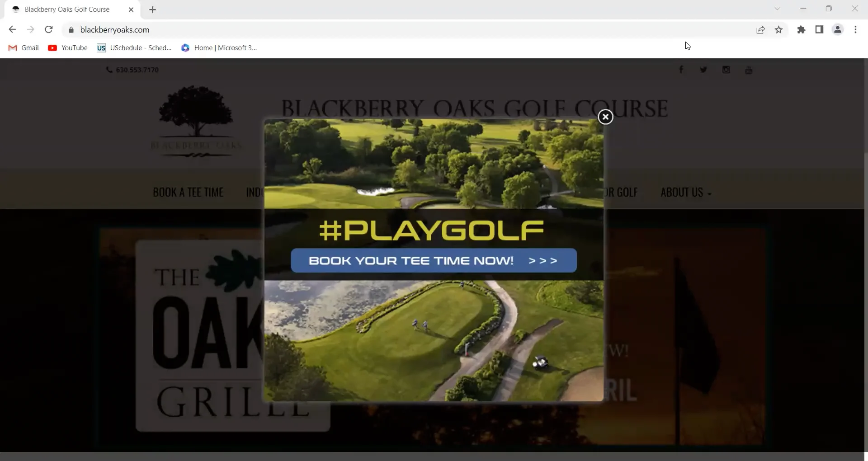Click the Book Your Tee Time Now banner

coord(434,260)
